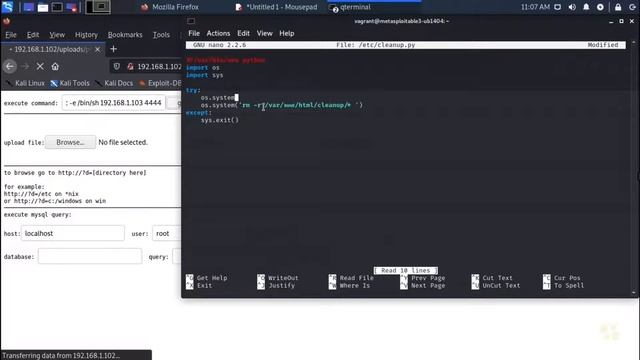Switch to qterminal taskbar entry
The height and width of the screenshot is (360, 640).
[351, 7]
